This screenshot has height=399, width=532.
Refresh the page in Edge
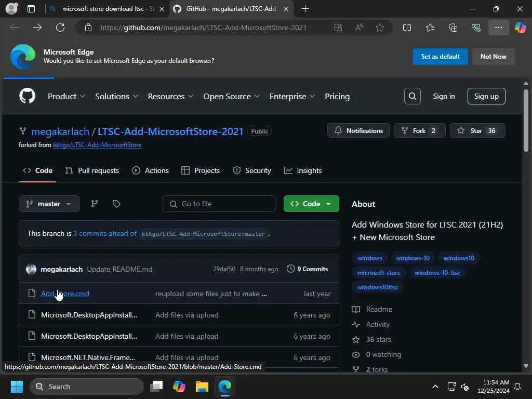(x=60, y=28)
